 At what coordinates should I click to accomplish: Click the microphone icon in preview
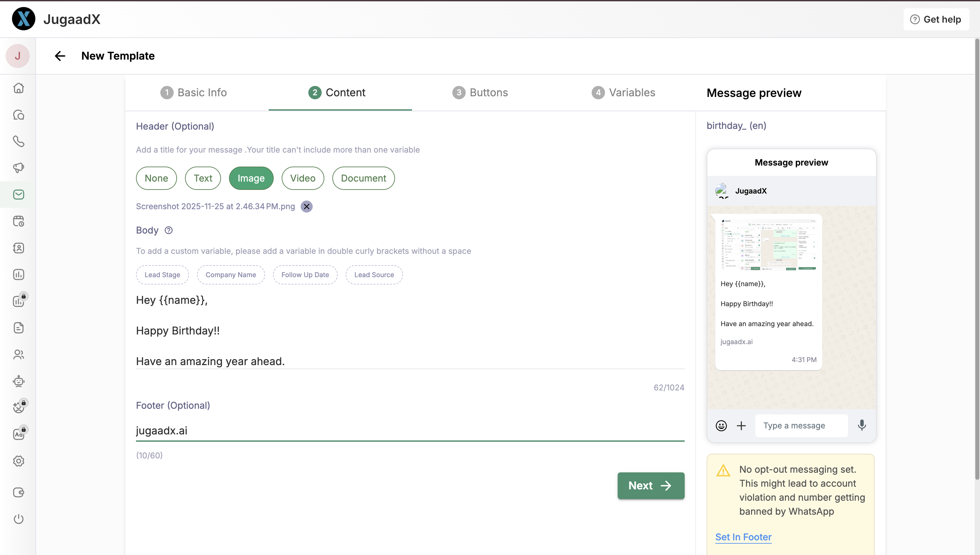pyautogui.click(x=862, y=425)
